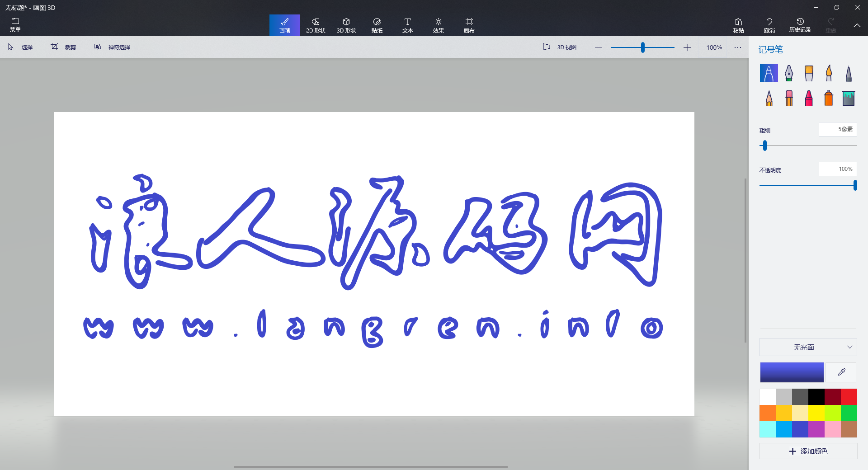Click the 添加颜色 add color button

808,451
